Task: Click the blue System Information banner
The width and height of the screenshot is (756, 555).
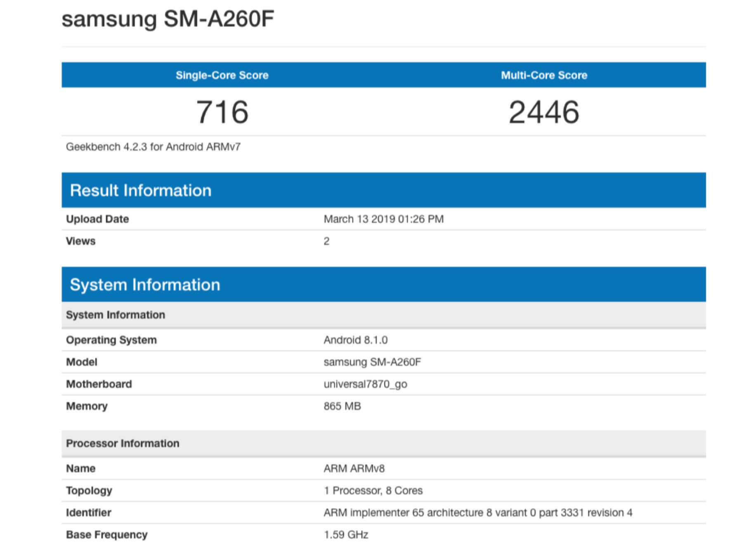Action: click(x=145, y=285)
